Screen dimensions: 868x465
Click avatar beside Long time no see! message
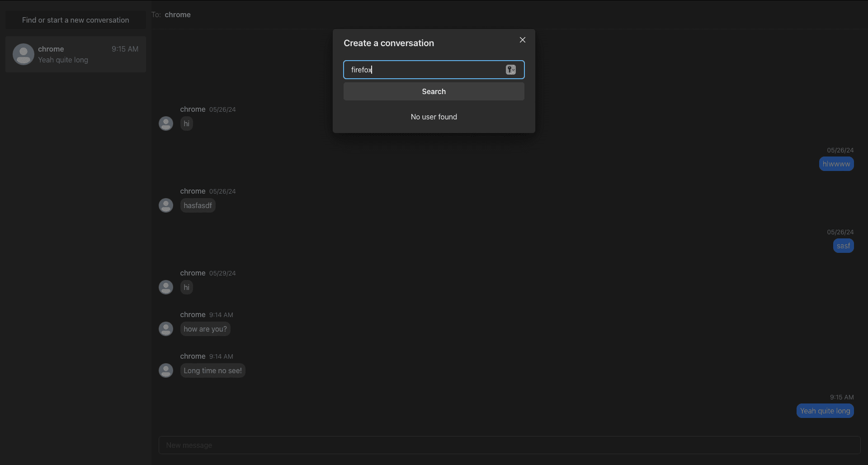tap(166, 370)
